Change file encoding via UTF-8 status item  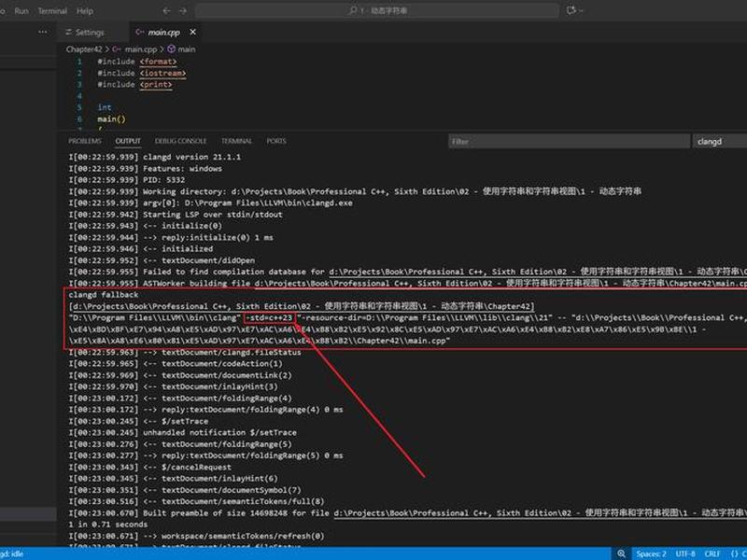click(x=685, y=553)
